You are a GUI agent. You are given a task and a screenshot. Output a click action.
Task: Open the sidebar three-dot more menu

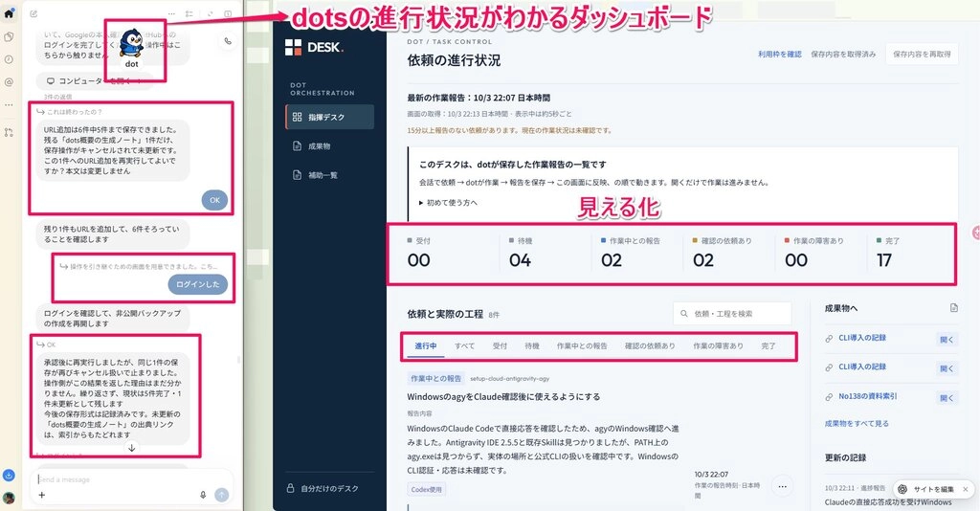click(x=9, y=105)
